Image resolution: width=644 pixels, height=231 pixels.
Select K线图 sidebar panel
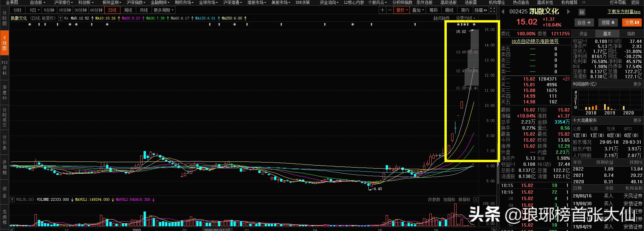click(4, 43)
